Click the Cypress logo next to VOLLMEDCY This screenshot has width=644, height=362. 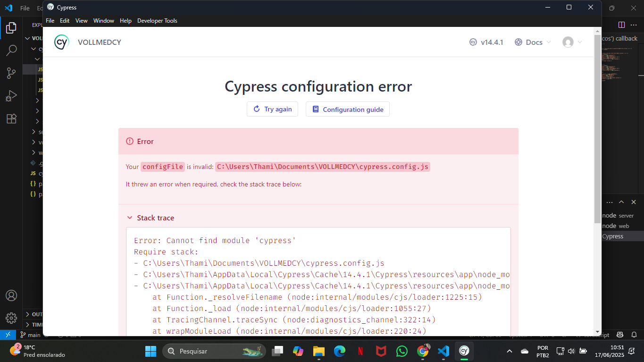point(61,42)
